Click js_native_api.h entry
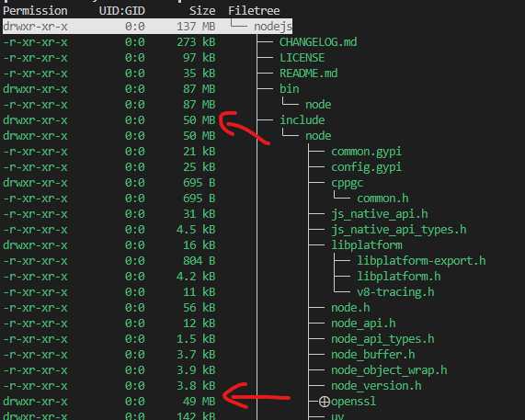525x420 pixels. coord(380,214)
